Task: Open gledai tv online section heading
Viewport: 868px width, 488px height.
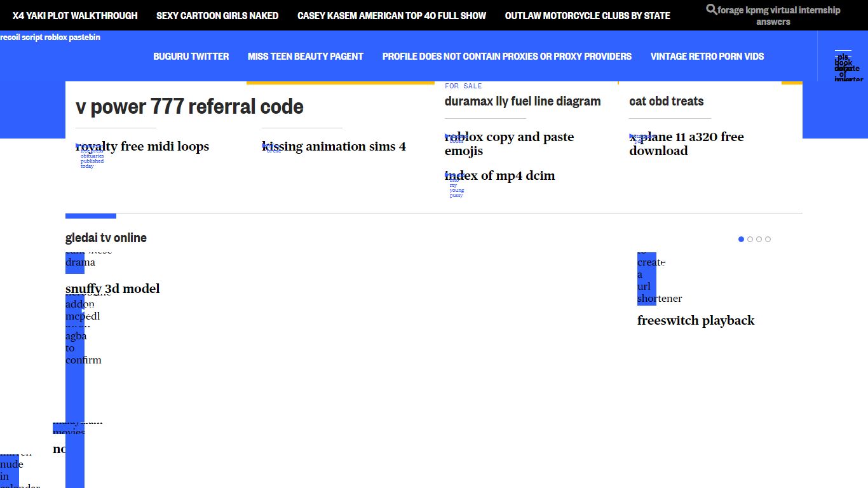Action: pyautogui.click(x=106, y=238)
